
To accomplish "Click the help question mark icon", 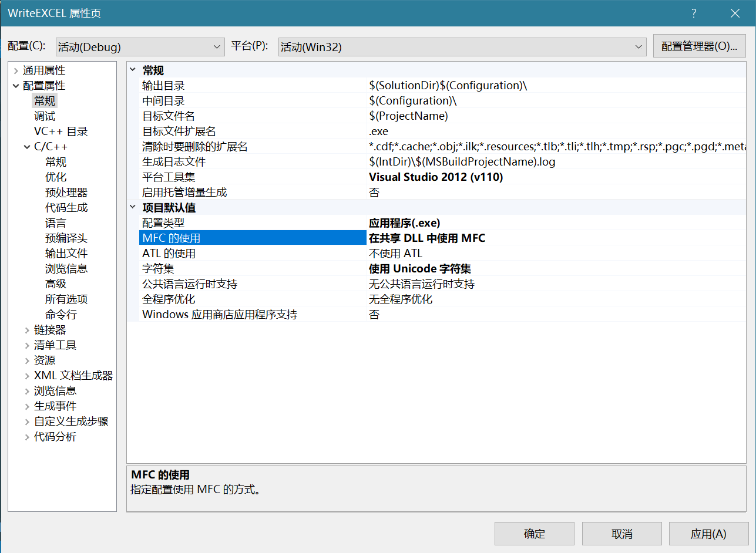I will click(694, 14).
